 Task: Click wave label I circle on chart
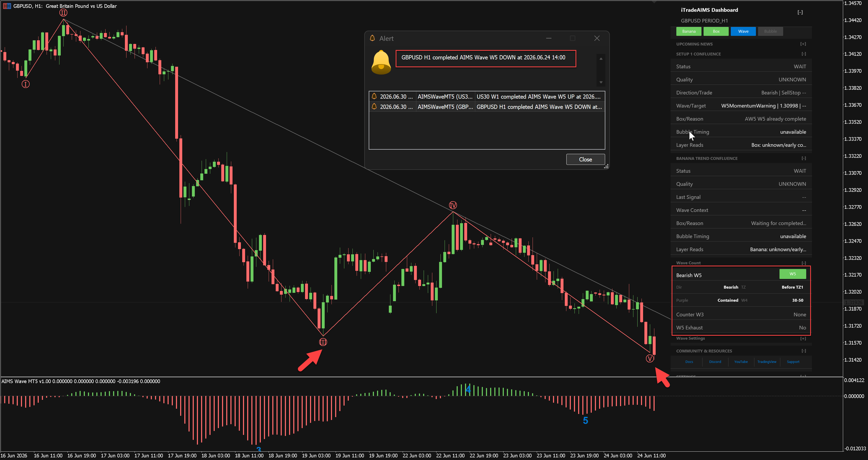[x=26, y=84]
